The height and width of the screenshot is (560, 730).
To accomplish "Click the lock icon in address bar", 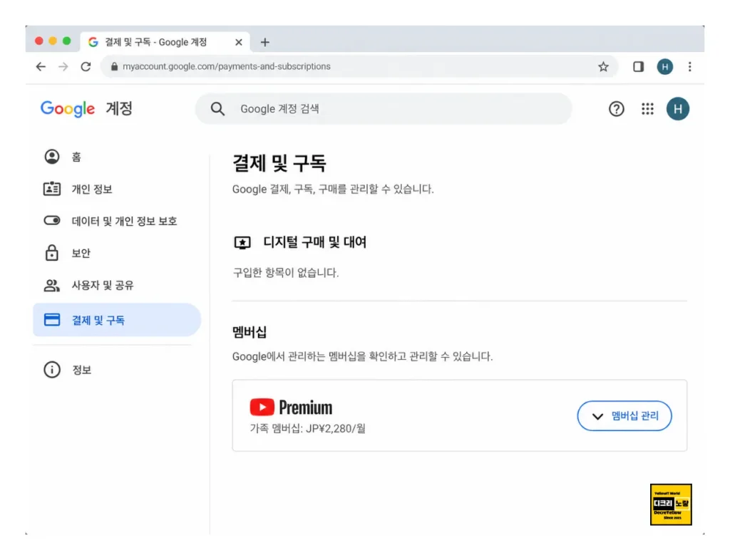I will click(x=114, y=66).
